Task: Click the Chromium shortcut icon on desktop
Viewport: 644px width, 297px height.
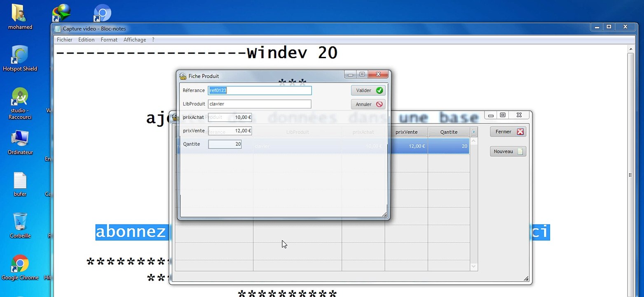Action: pyautogui.click(x=102, y=13)
